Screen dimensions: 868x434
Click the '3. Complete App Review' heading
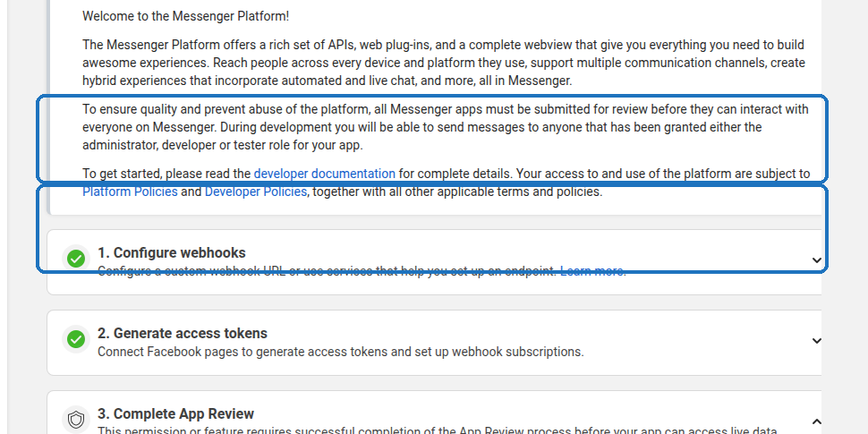pos(176,414)
